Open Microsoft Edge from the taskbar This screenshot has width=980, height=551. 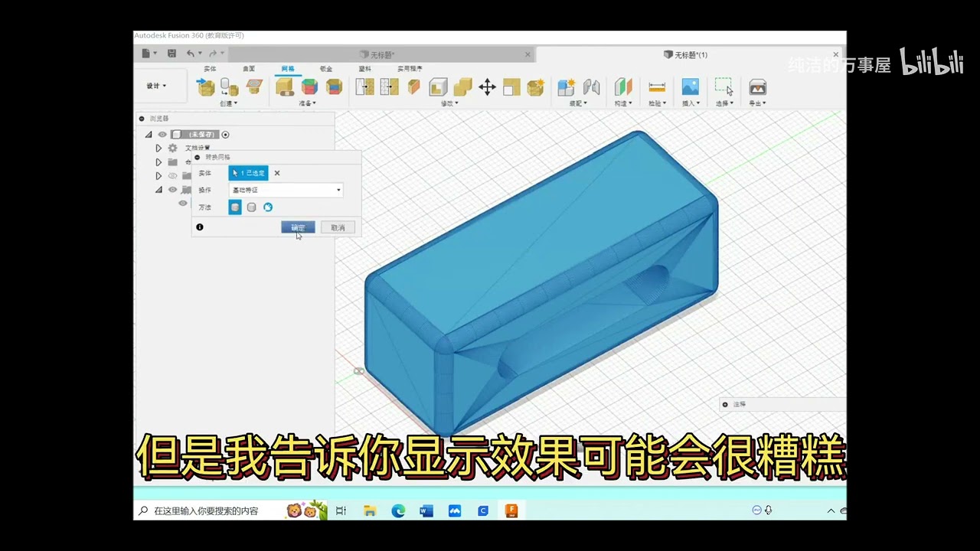(398, 510)
